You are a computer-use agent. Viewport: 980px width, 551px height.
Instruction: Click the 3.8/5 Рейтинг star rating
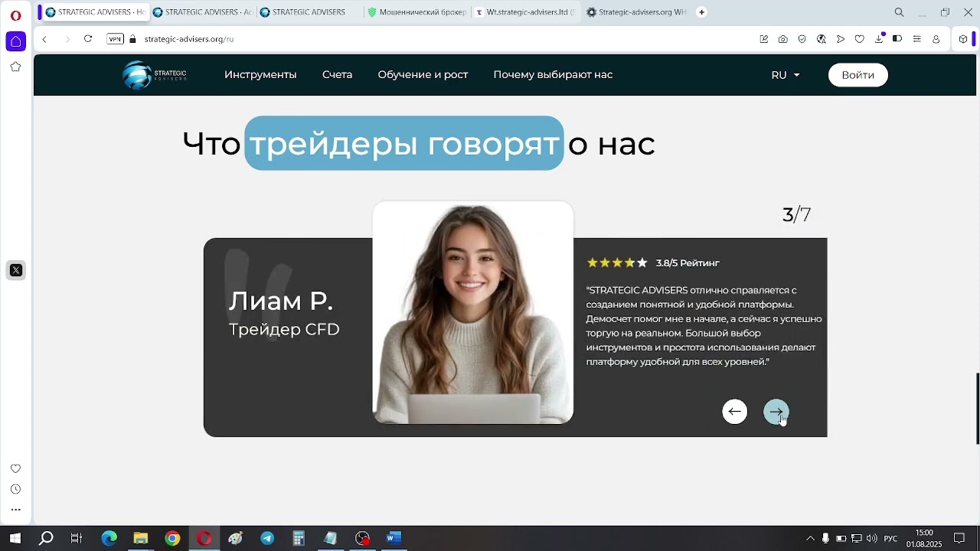point(653,262)
